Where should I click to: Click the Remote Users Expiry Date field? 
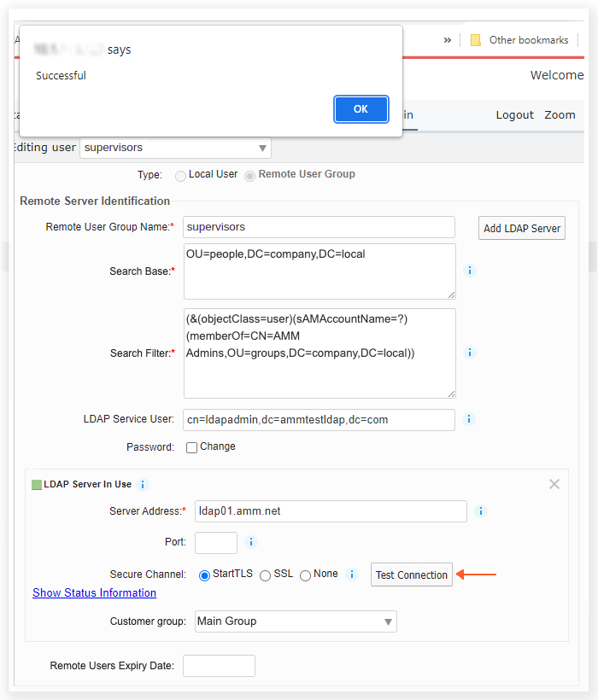[219, 666]
